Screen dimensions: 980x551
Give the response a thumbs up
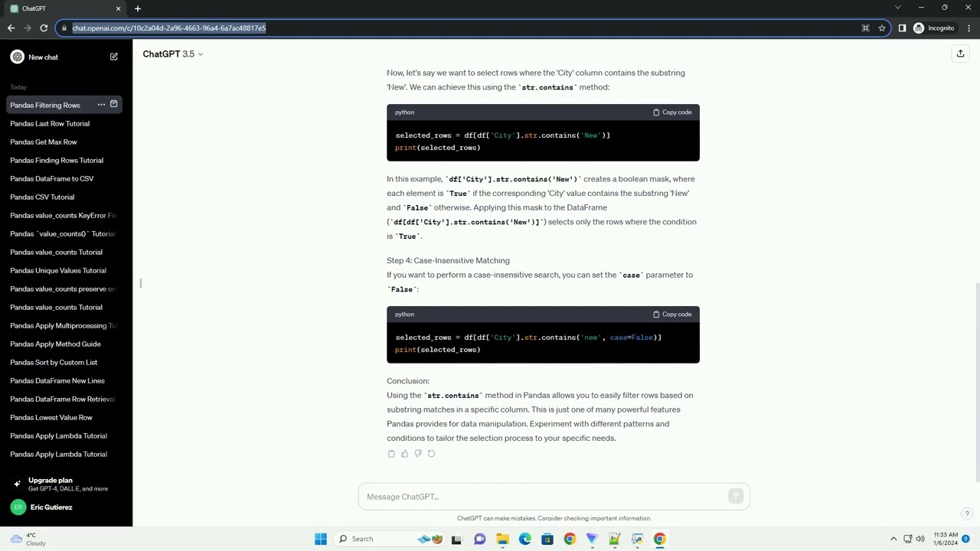404,454
